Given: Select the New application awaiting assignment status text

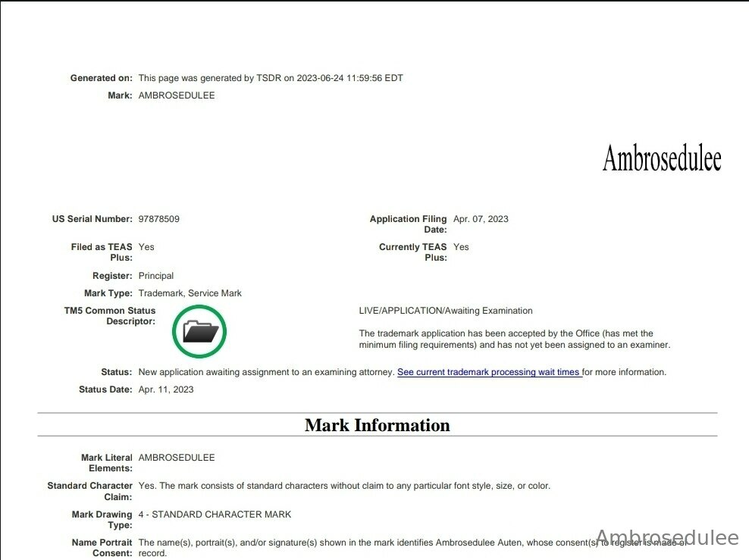Looking at the screenshot, I should coord(266,372).
